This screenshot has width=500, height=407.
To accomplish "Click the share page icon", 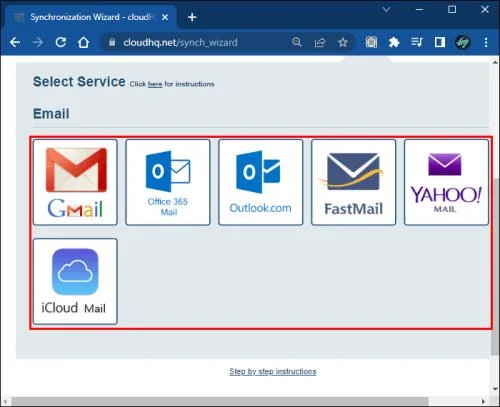I will pyautogui.click(x=320, y=42).
